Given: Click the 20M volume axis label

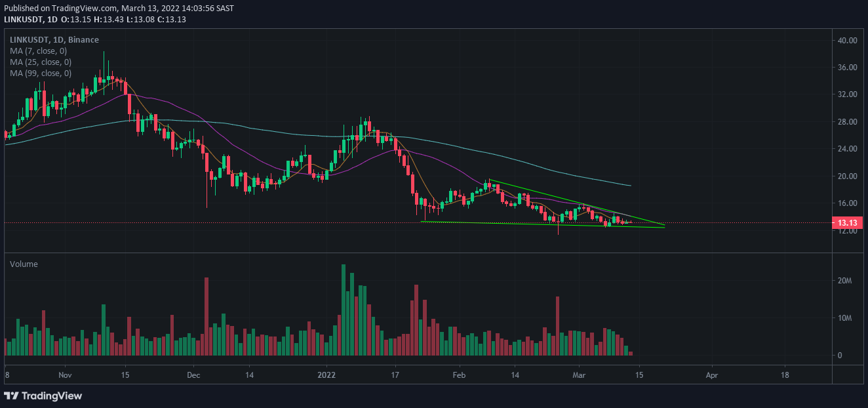Looking at the screenshot, I should tap(844, 281).
